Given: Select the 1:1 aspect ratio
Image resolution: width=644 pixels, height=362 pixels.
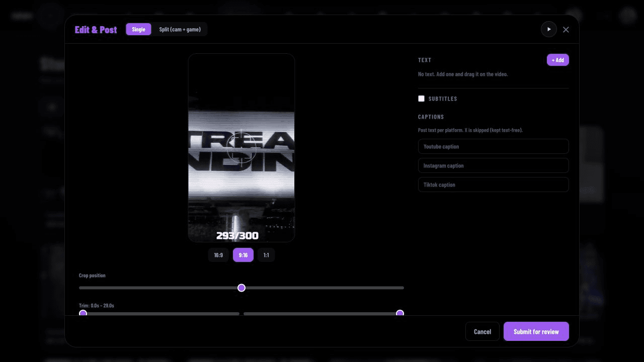Looking at the screenshot, I should click(x=266, y=255).
